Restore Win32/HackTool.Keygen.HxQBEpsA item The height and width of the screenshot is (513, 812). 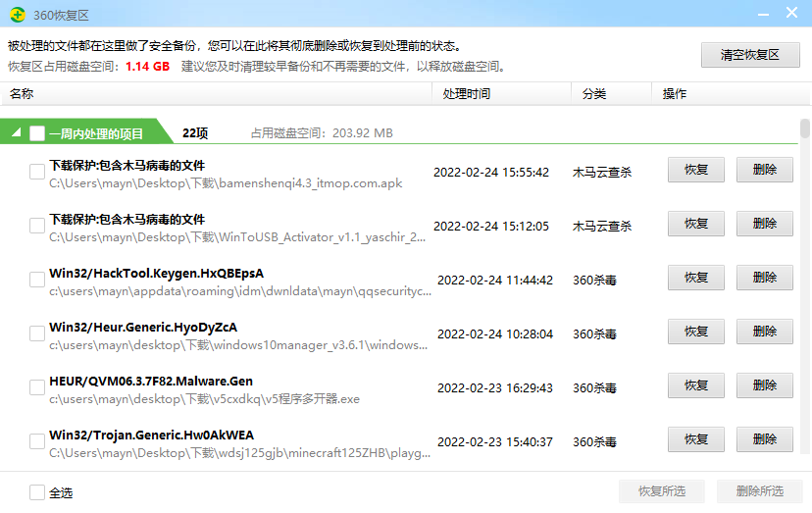696,278
